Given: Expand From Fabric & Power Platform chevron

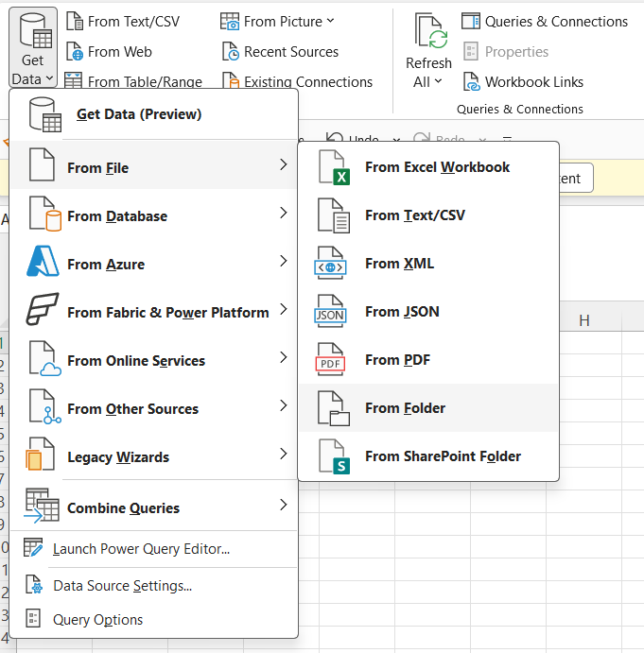Looking at the screenshot, I should (284, 309).
